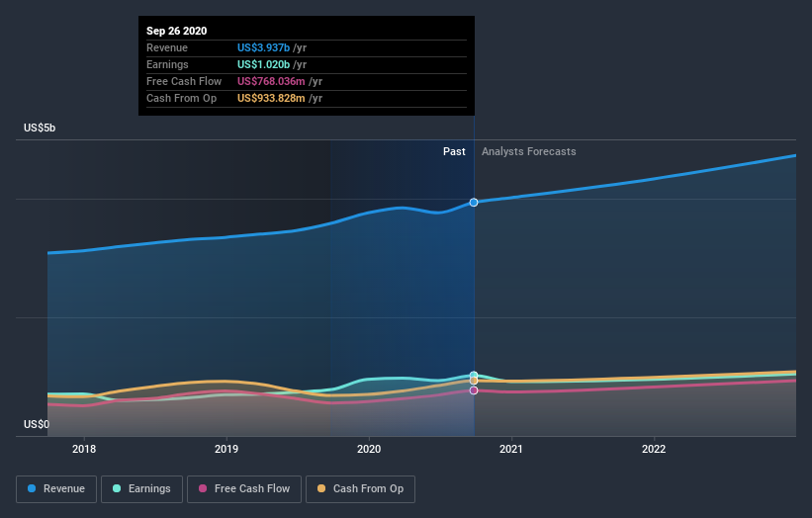812x518 pixels.
Task: Click the 2019 axis label
Action: 226,449
